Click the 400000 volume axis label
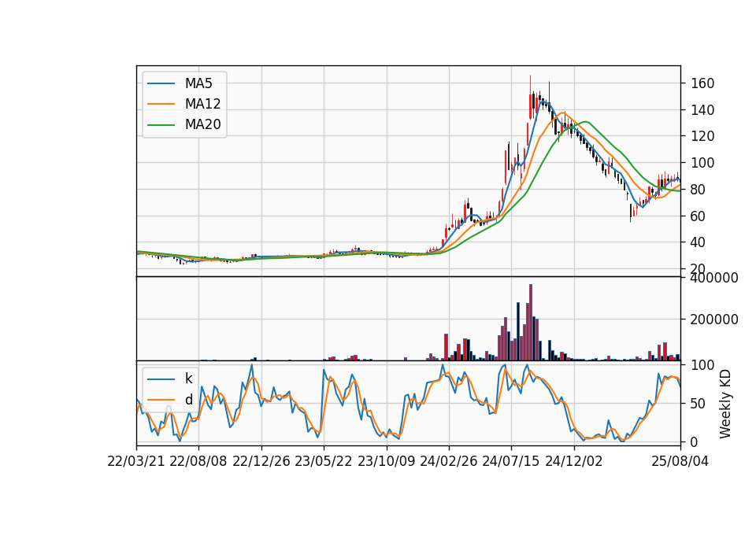Viewport: 756px width, 543px height. 714,278
